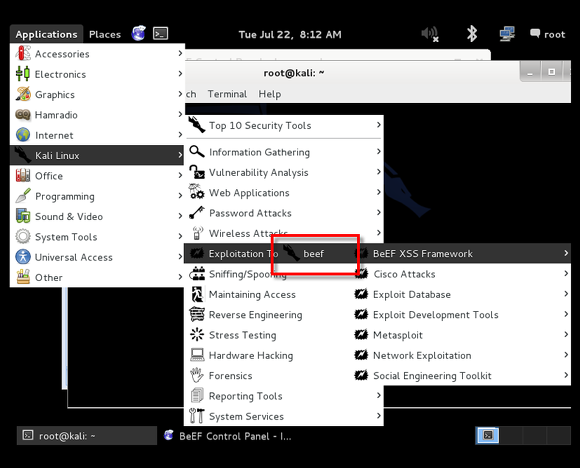Select the Stress Testing label

click(x=243, y=335)
